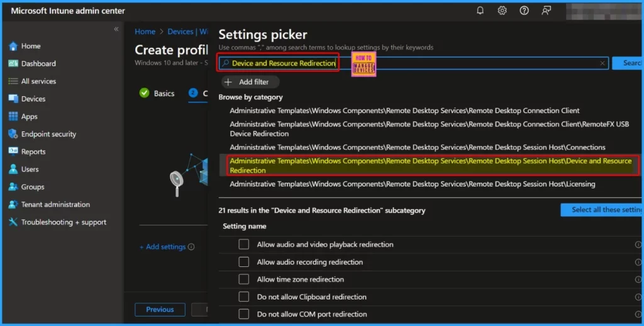Check Allow audio and video playback redirection
644x326 pixels.
(x=244, y=244)
